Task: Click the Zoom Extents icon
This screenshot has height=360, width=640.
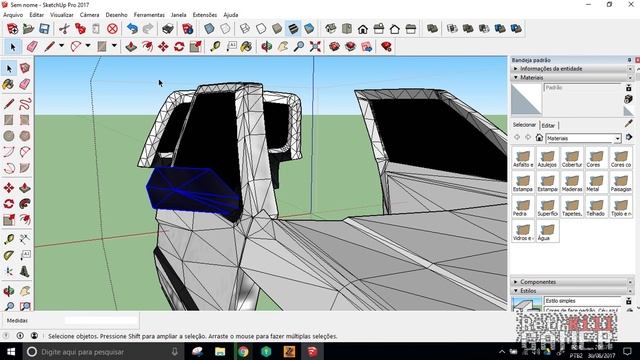Action: tap(315, 47)
